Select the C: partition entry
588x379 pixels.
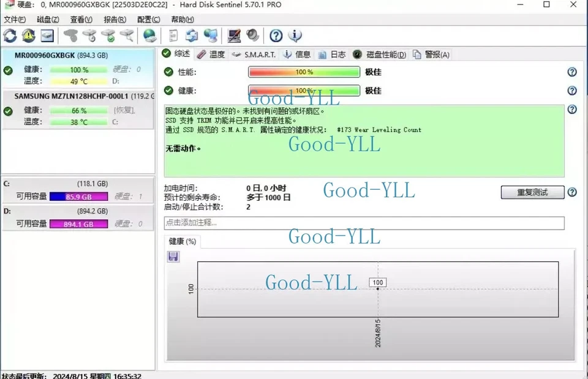[x=78, y=190]
